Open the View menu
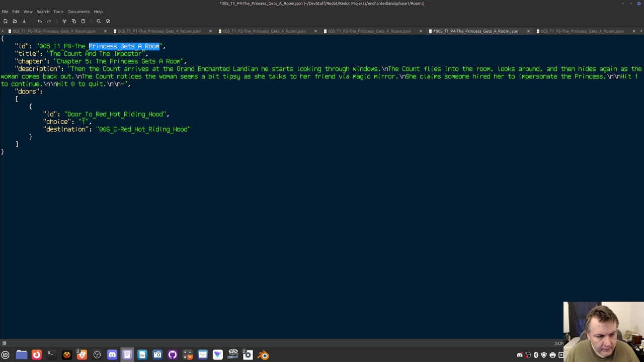644x362 pixels. tap(28, 12)
